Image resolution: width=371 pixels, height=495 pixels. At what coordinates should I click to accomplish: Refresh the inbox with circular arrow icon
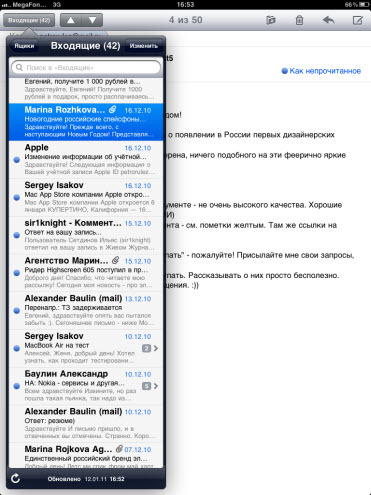[15, 479]
